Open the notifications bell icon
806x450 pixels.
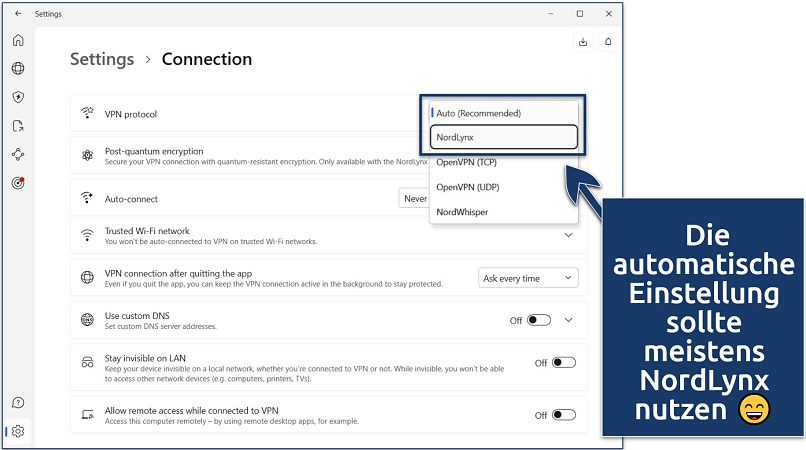608,42
